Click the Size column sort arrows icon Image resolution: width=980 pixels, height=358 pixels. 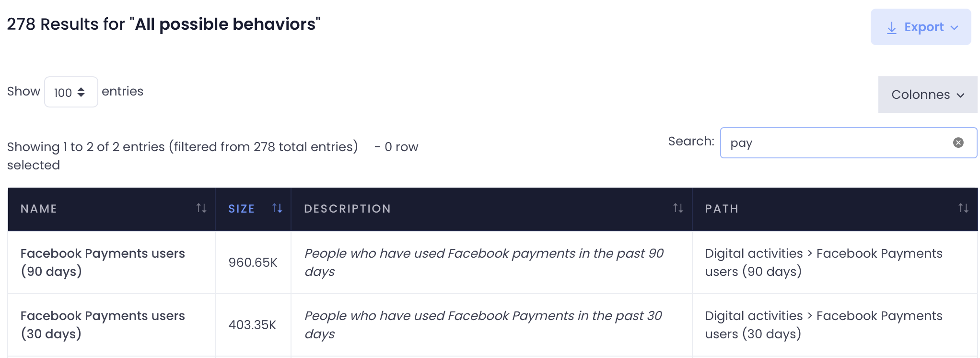[277, 208]
